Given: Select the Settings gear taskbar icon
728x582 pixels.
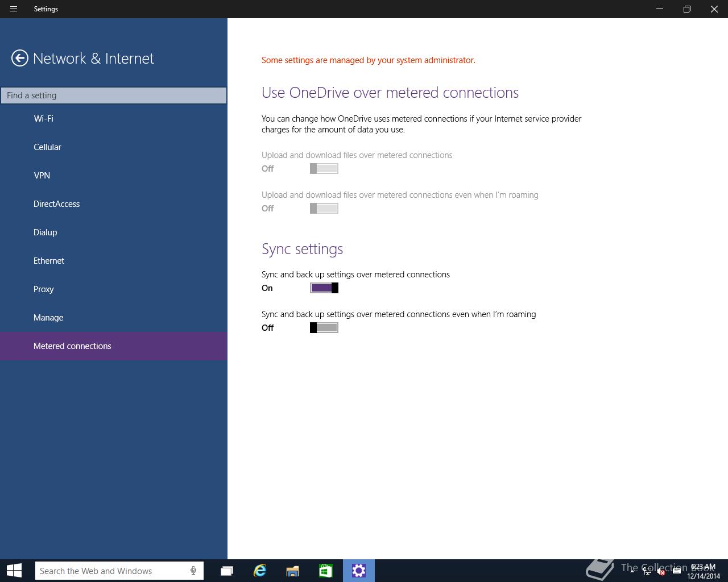Looking at the screenshot, I should click(x=359, y=571).
